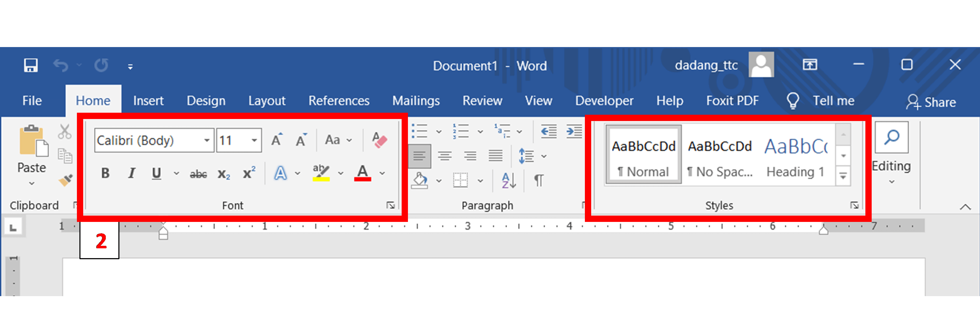Click the Superscript icon
Image resolution: width=980 pixels, height=316 pixels.
[x=249, y=174]
